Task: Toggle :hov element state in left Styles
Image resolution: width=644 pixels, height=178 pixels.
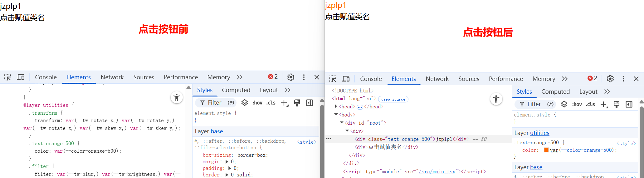Action: click(x=257, y=103)
